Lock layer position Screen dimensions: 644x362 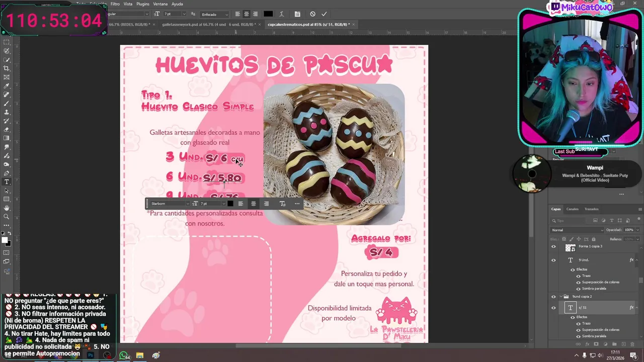pyautogui.click(x=579, y=239)
